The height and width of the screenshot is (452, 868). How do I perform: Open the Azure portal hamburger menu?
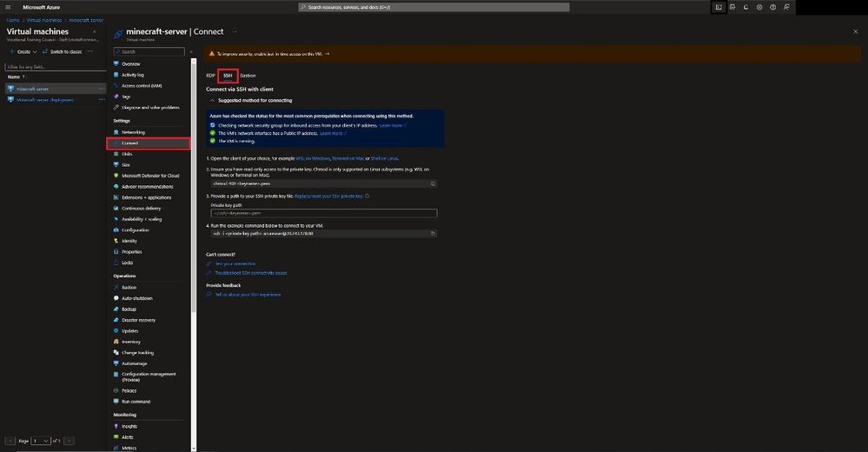8,7
